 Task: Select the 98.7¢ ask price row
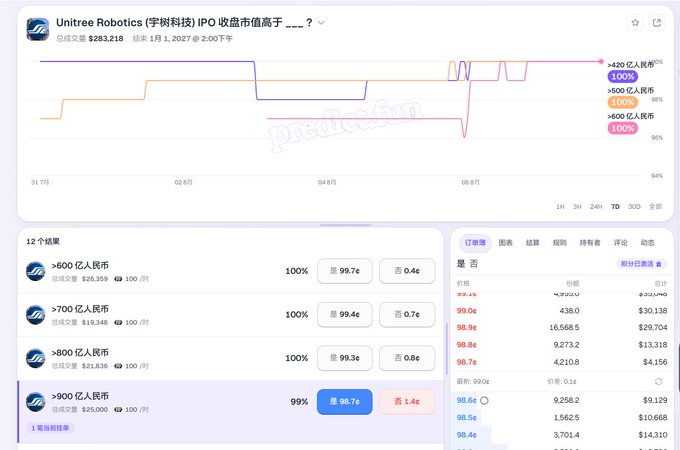point(562,362)
